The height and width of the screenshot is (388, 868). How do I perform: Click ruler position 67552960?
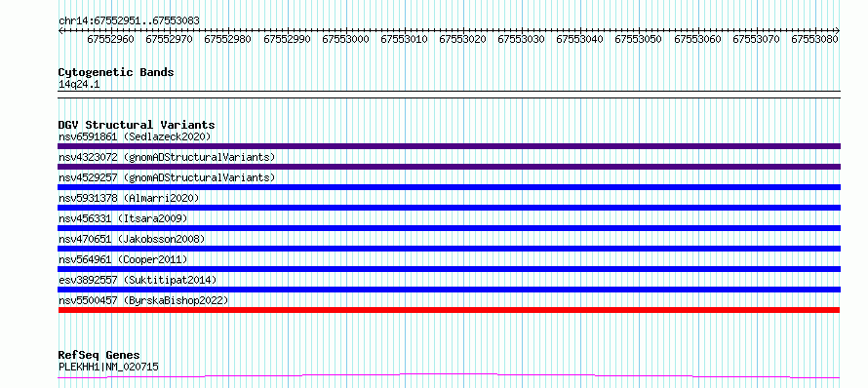[111, 39]
